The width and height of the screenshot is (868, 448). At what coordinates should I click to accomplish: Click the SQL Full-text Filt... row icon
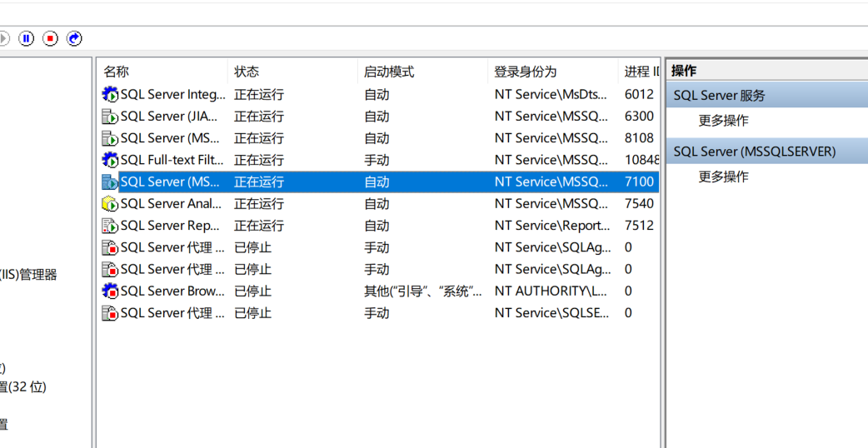110,161
